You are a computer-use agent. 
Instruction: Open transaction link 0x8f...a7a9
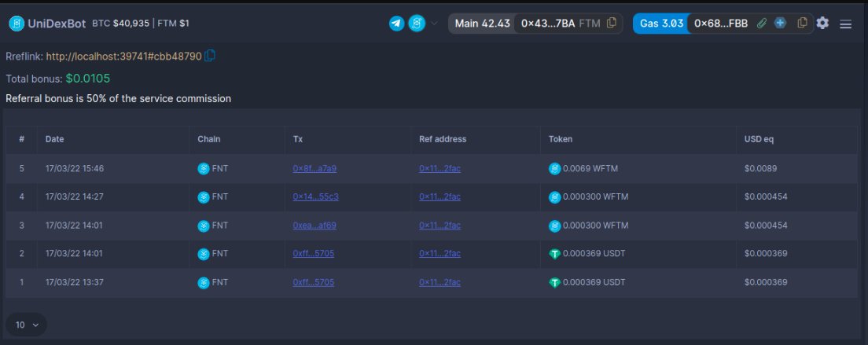pos(314,169)
